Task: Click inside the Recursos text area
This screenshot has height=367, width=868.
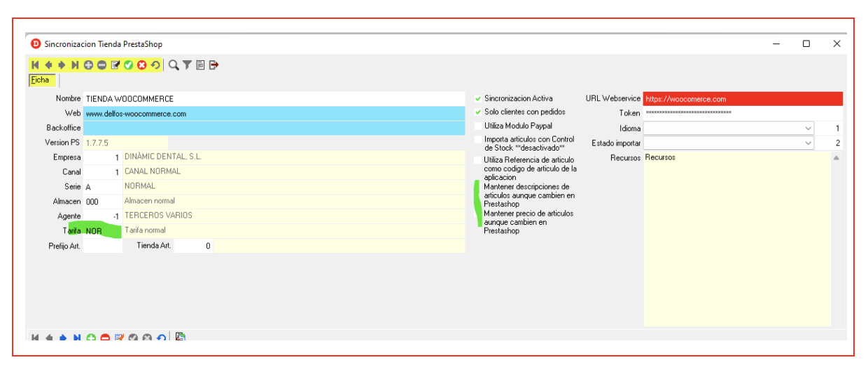Action: coord(737,238)
